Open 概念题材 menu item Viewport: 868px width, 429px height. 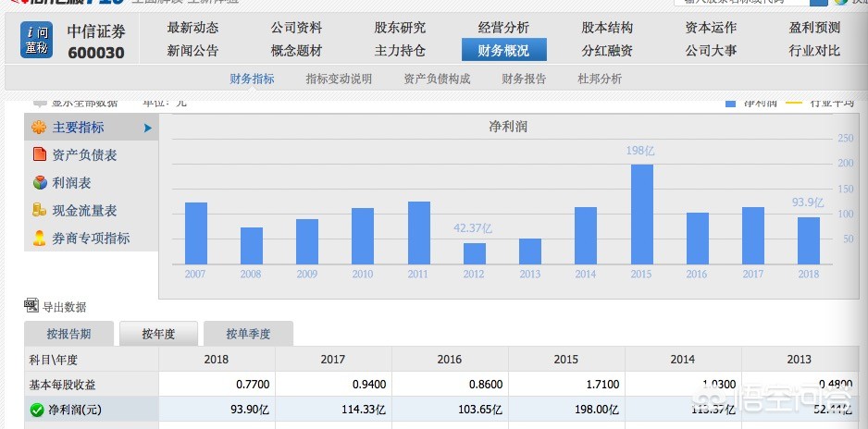296,51
